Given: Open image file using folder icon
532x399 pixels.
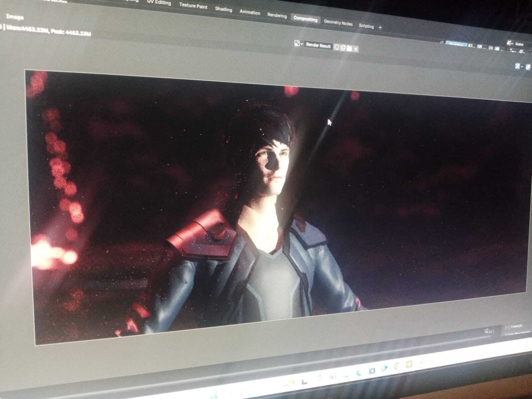Looking at the screenshot, I should [x=349, y=49].
